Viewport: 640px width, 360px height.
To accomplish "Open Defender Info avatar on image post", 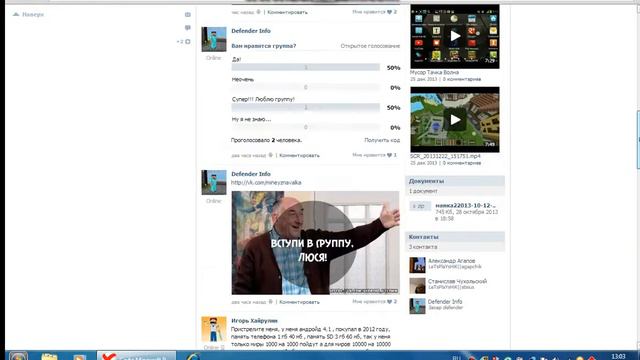I will (213, 182).
